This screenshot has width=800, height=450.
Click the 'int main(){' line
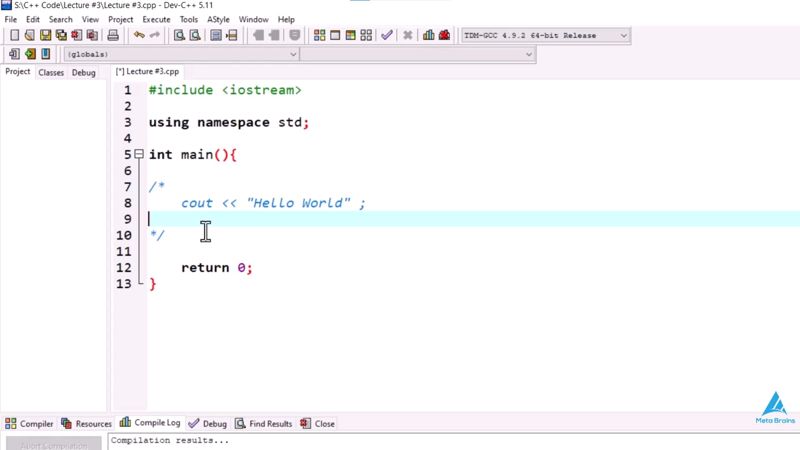[192, 155]
